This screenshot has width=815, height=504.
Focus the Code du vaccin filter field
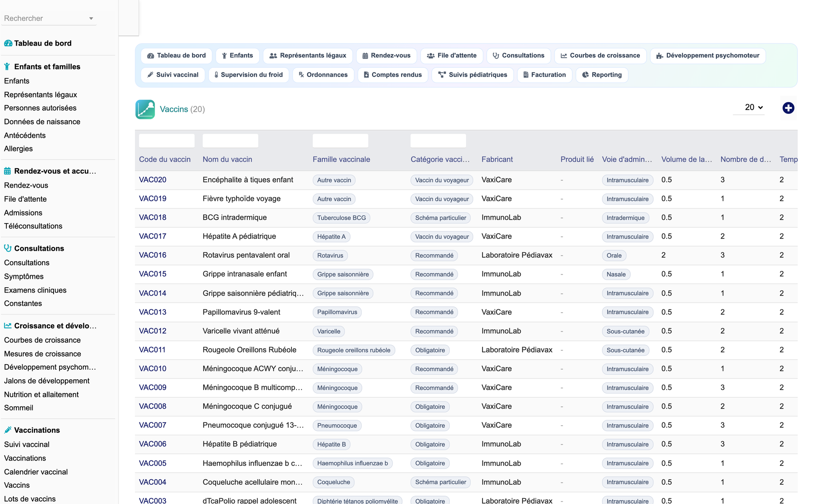coord(167,141)
